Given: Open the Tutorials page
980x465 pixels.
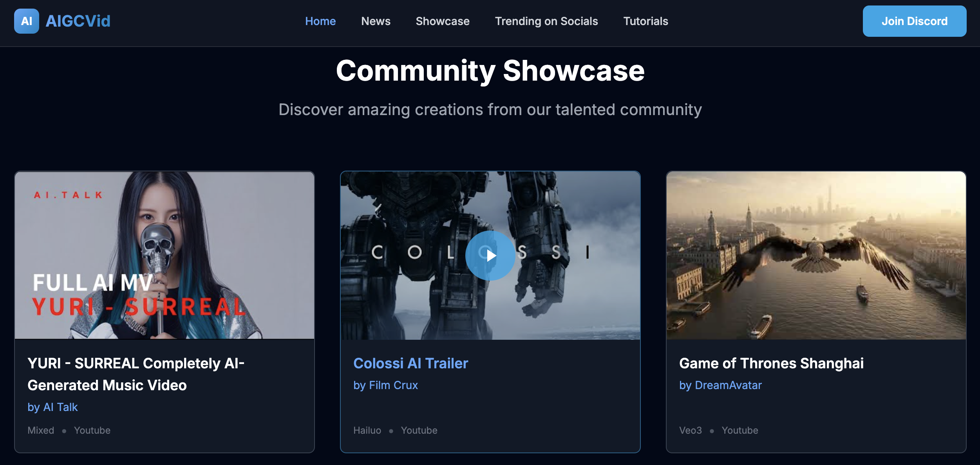Looking at the screenshot, I should coord(645,21).
